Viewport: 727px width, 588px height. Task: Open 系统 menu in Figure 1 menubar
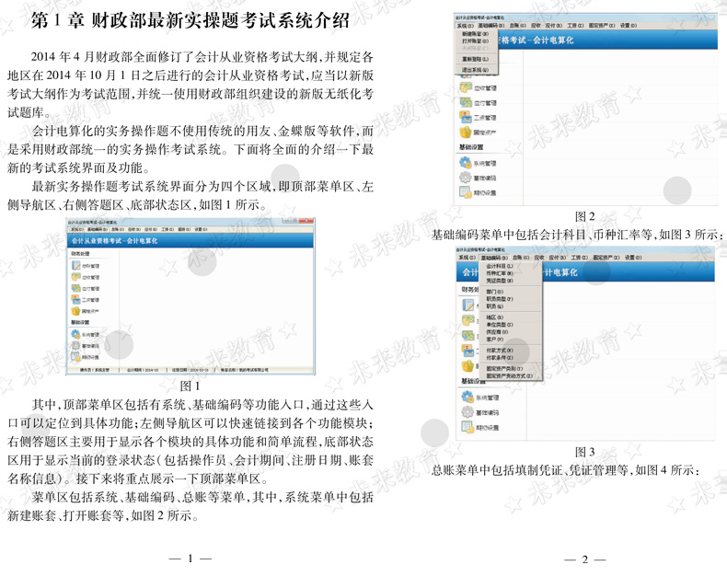tap(77, 229)
